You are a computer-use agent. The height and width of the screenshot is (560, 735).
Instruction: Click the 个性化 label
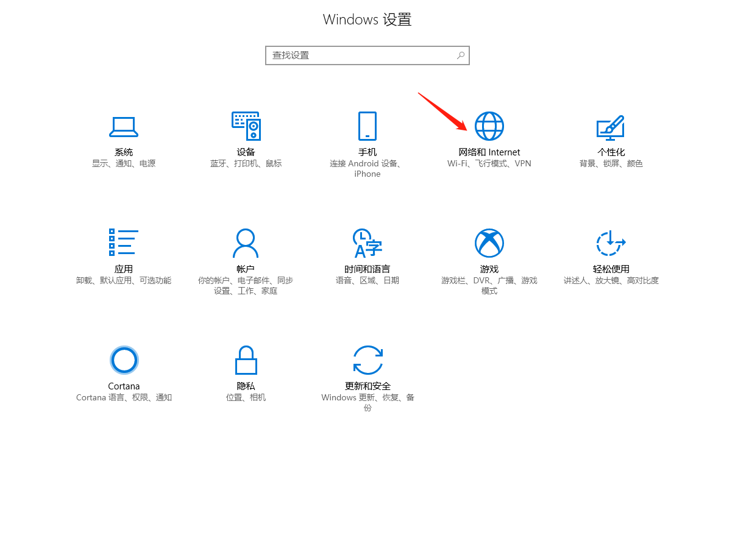pyautogui.click(x=611, y=152)
